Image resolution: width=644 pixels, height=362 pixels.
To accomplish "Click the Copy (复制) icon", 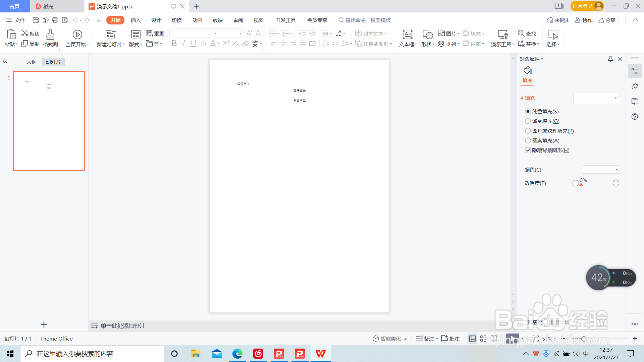I will 24,44.
